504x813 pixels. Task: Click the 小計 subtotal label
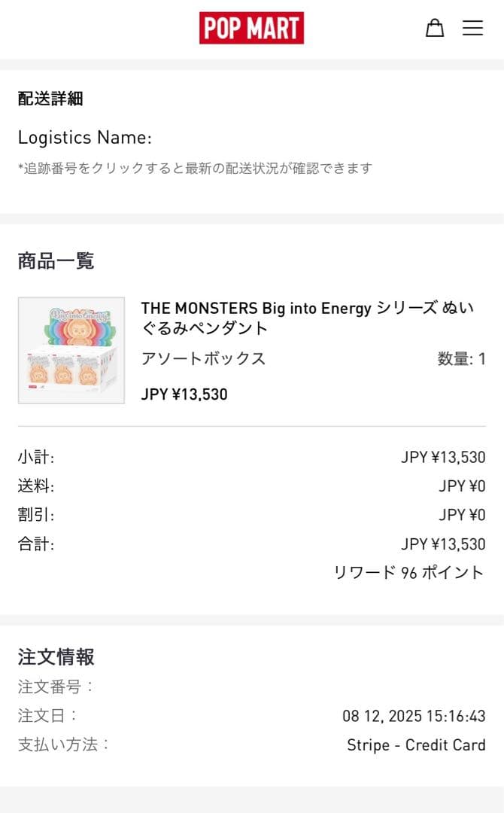click(36, 457)
